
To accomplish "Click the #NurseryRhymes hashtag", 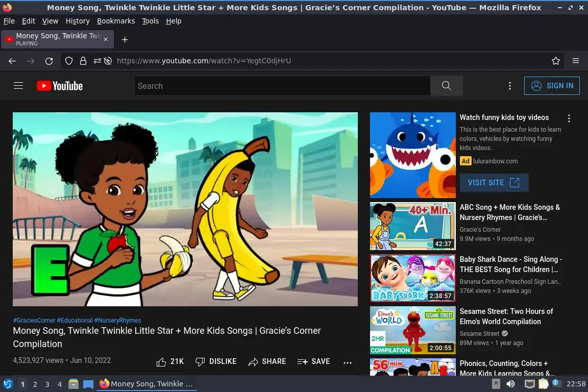I will point(117,321).
